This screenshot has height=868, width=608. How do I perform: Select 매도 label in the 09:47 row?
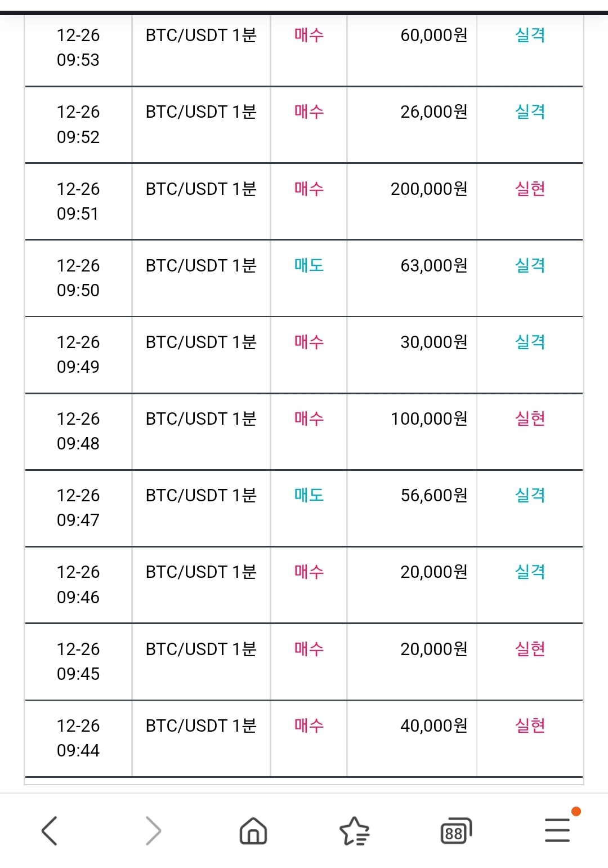309,495
